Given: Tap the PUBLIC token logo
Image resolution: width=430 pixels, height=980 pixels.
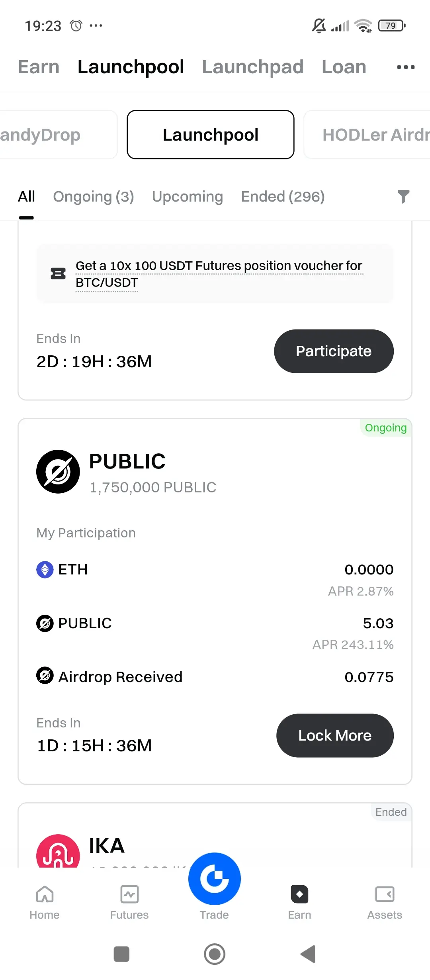Looking at the screenshot, I should pyautogui.click(x=58, y=472).
